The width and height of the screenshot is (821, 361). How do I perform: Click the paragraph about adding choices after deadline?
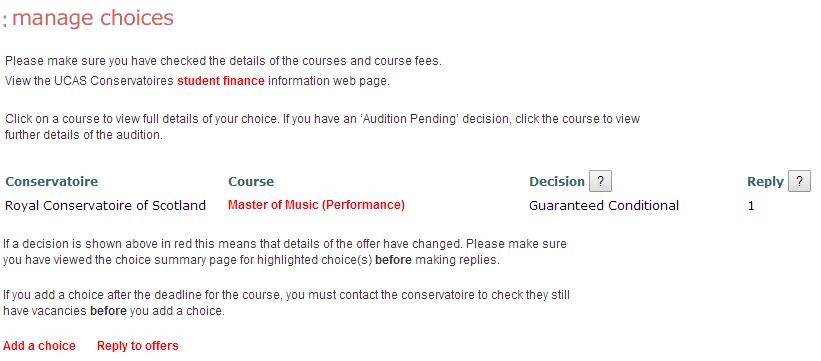pyautogui.click(x=286, y=302)
